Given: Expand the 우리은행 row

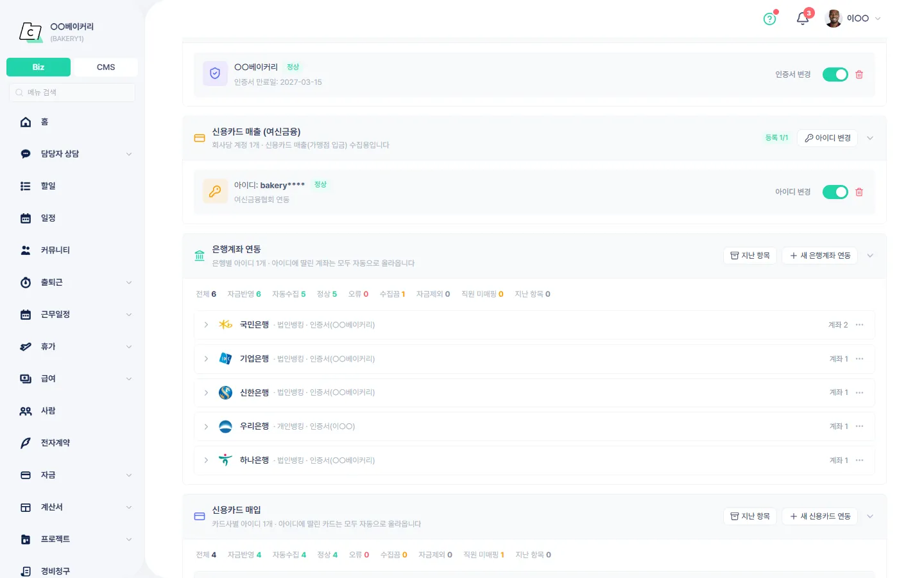Looking at the screenshot, I should (206, 426).
